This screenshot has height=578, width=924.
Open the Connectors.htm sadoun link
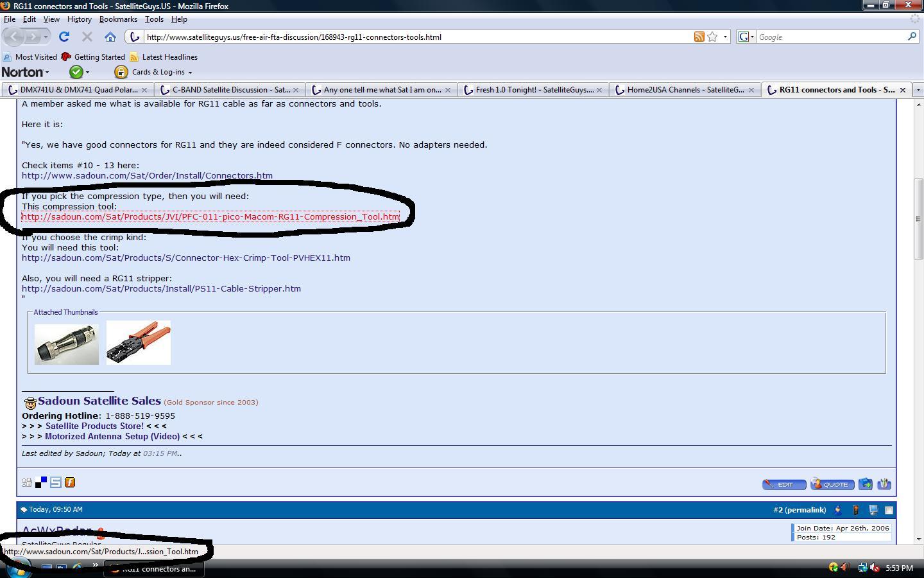147,175
